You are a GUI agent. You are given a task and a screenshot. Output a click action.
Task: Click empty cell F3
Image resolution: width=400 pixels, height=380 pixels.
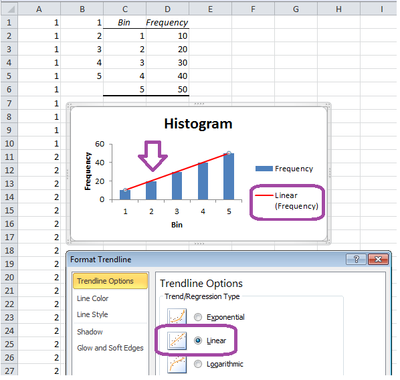(253, 49)
